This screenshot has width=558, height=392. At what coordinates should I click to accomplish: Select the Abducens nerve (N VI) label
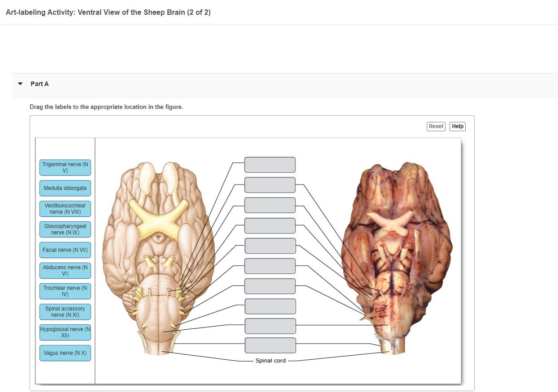click(65, 270)
